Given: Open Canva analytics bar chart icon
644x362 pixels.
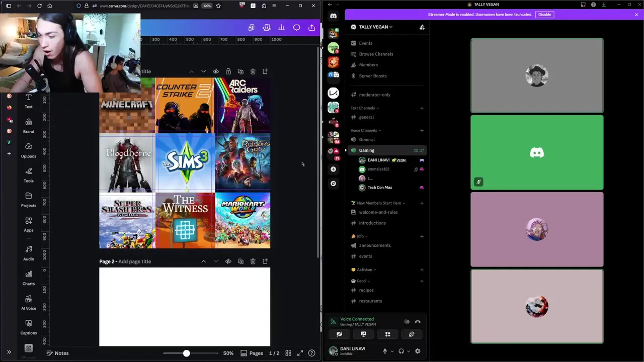Looking at the screenshot, I should (x=282, y=28).
